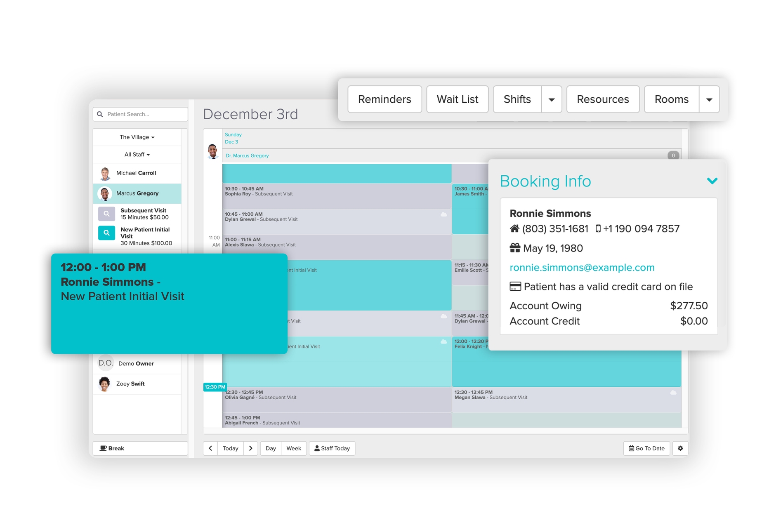Open the Rooms dropdown arrow
776x532 pixels.
coord(709,99)
